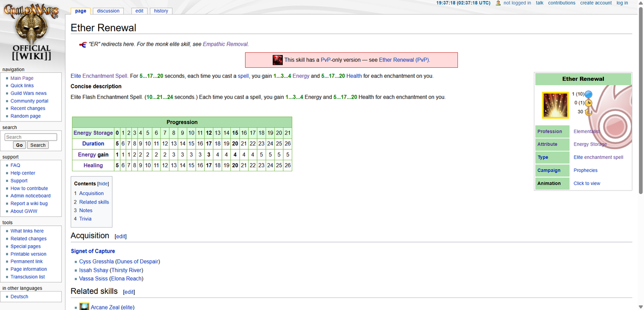Open Permanent link

pos(27,262)
